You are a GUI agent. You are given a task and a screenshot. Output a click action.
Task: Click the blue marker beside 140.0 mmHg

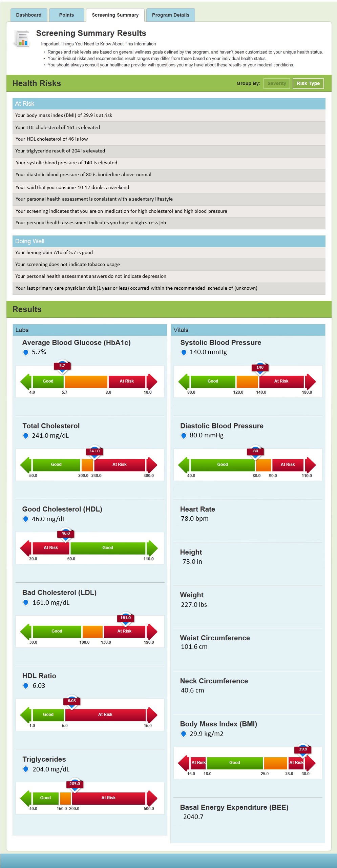click(184, 352)
